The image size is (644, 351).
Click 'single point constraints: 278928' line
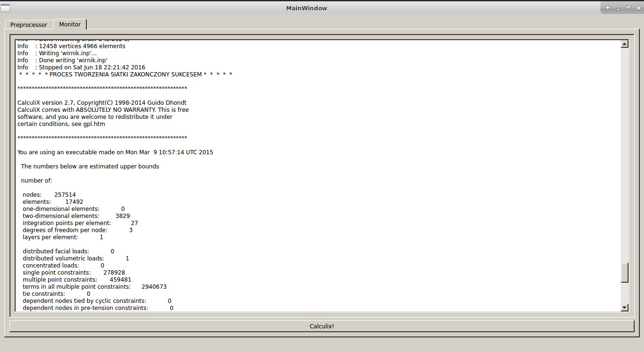click(x=74, y=273)
